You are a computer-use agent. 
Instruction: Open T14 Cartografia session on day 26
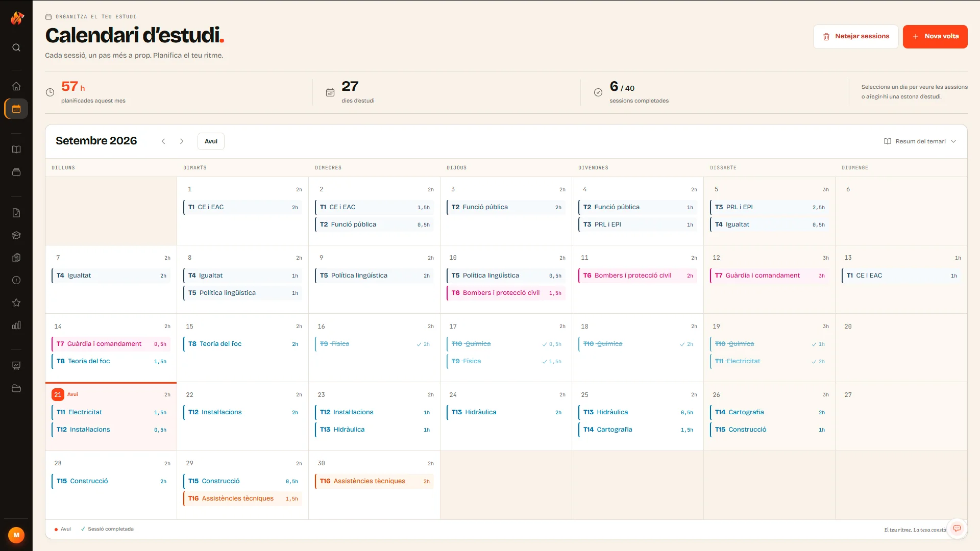(769, 412)
